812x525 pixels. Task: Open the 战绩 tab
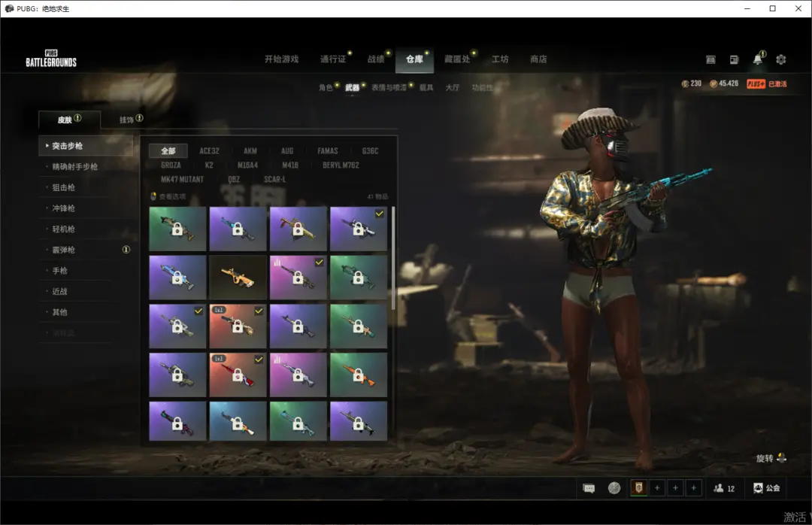click(376, 59)
